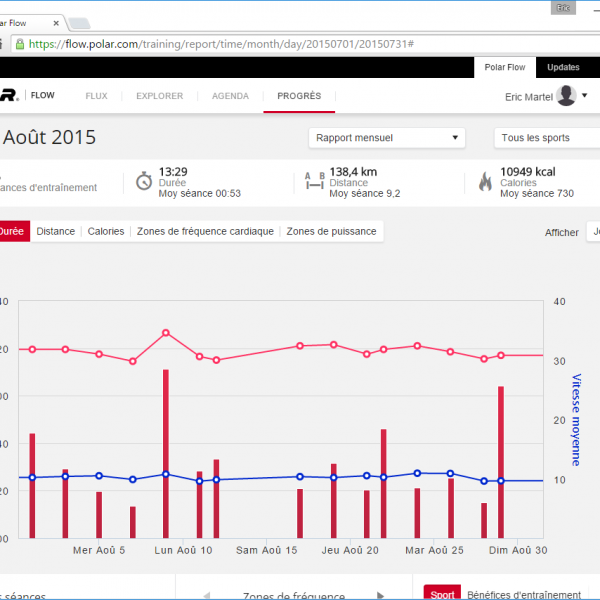Select the Distance chart view
The image size is (600, 600).
56,231
